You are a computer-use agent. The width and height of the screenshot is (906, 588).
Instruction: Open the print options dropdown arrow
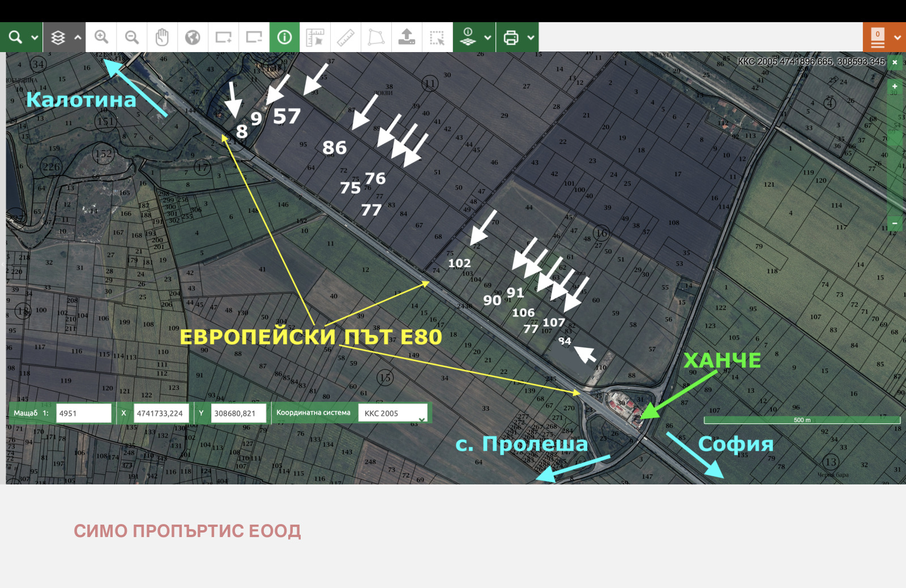click(x=531, y=38)
